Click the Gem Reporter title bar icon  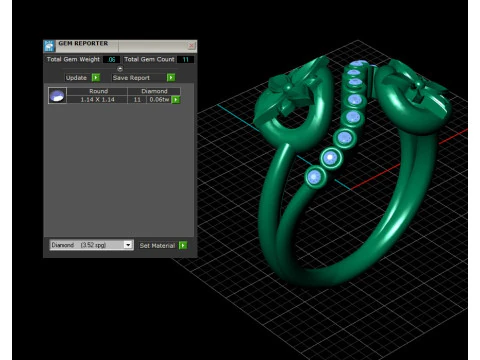coord(49,46)
